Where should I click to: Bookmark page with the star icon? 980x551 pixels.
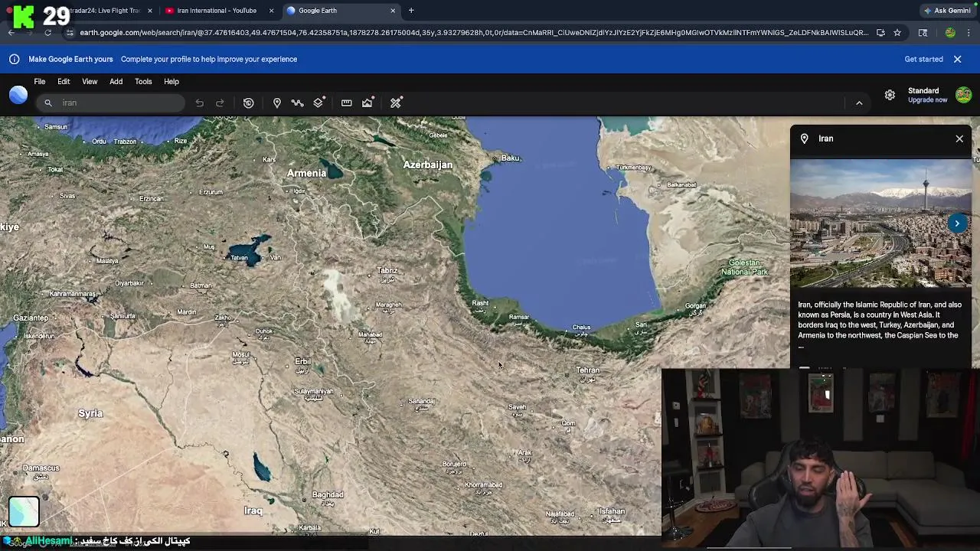(x=897, y=33)
